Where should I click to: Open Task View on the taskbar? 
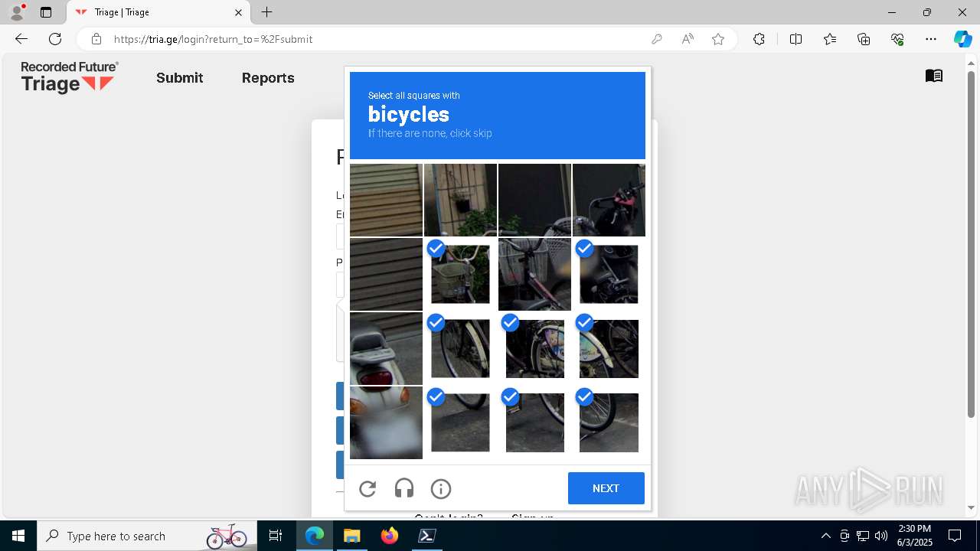pyautogui.click(x=276, y=536)
